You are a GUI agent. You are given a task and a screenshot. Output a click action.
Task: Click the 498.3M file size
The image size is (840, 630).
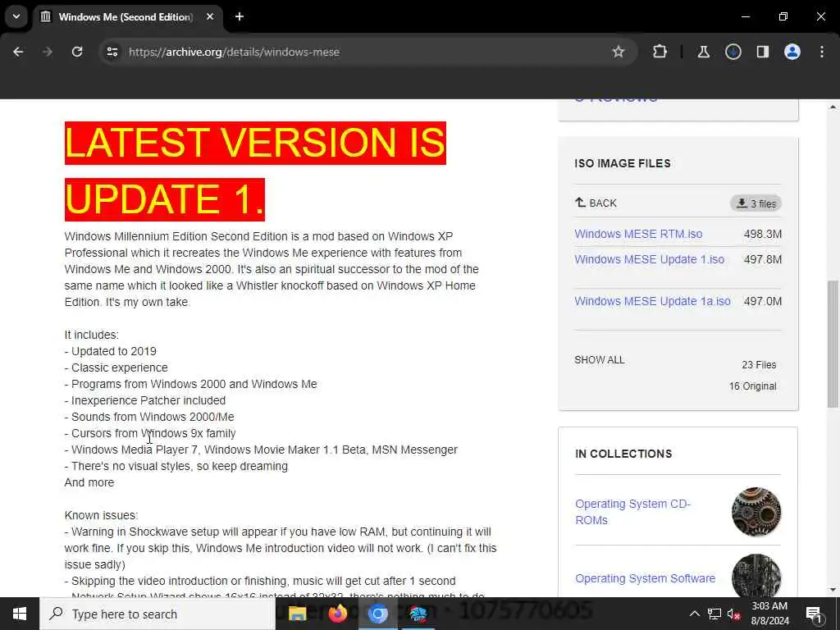tap(762, 234)
